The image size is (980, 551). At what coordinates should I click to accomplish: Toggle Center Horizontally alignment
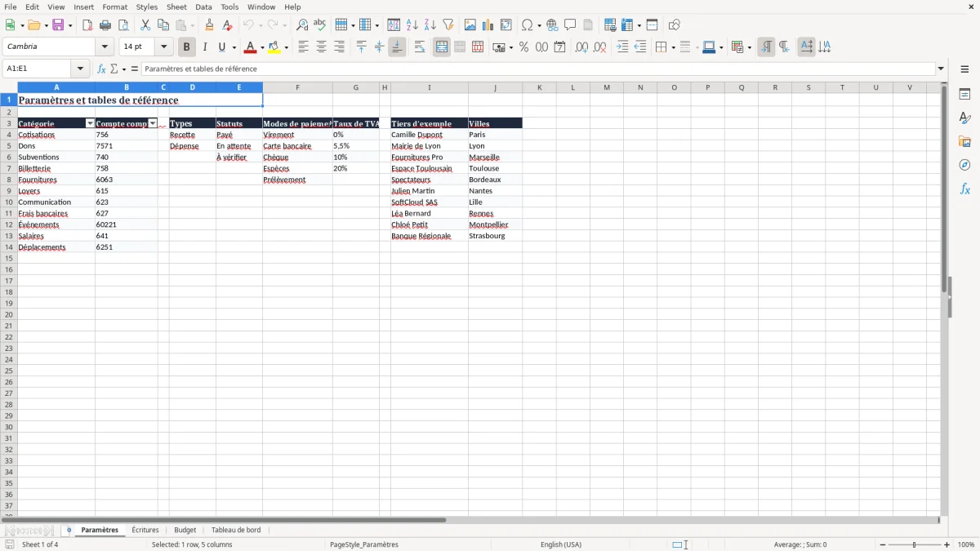(321, 47)
